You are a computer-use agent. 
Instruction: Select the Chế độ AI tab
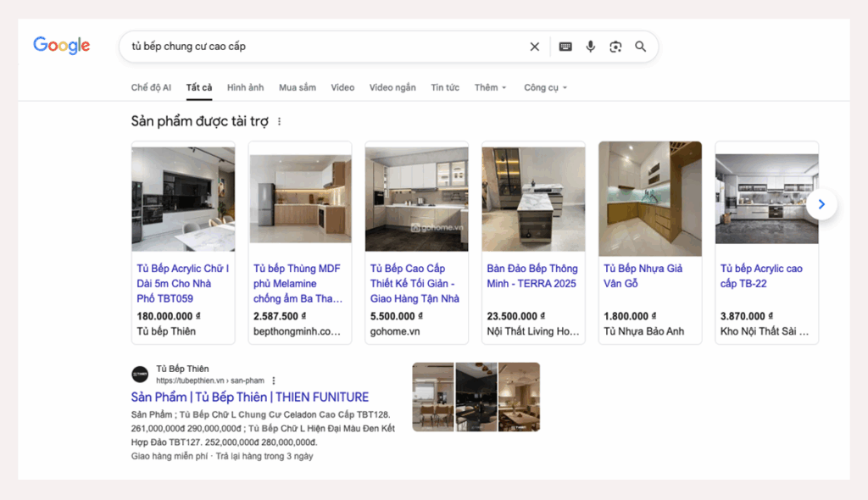(151, 87)
